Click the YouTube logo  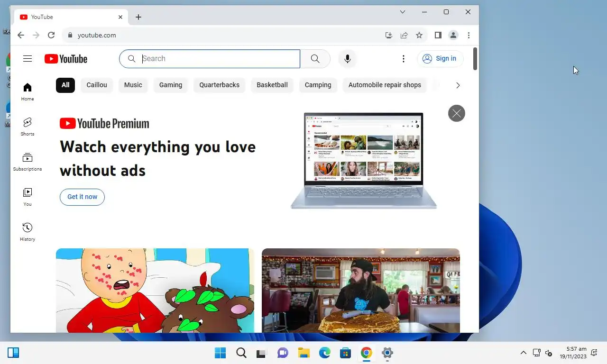[x=66, y=59]
